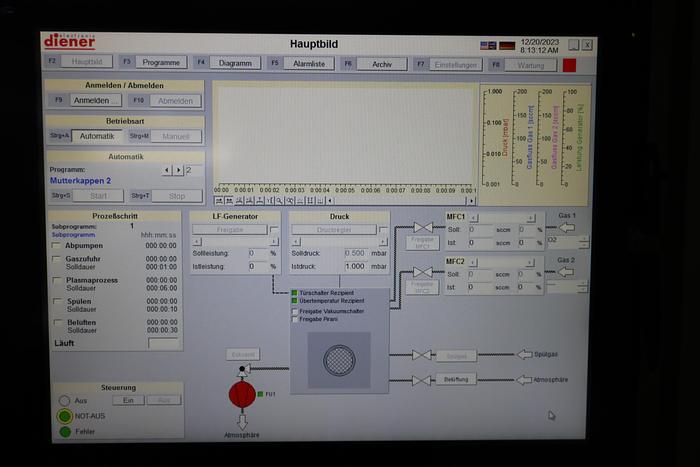Click the red status square beside Wartung
This screenshot has height=467, width=700.
(x=569, y=64)
